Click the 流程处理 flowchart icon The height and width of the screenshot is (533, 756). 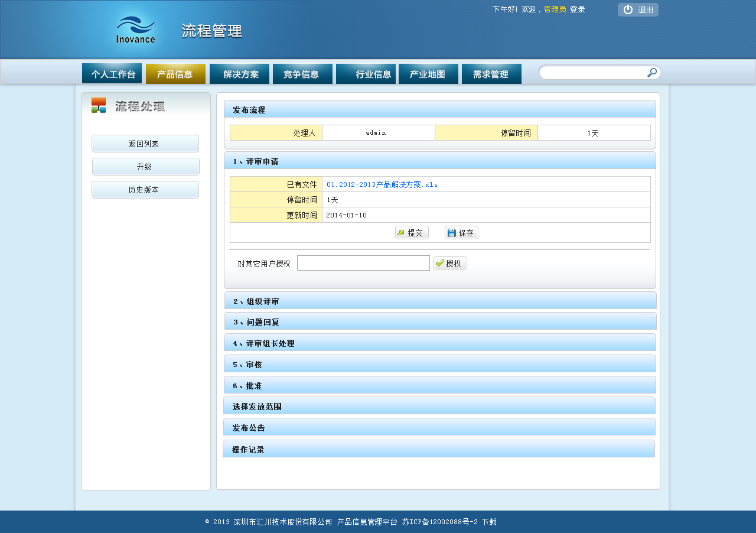click(99, 105)
